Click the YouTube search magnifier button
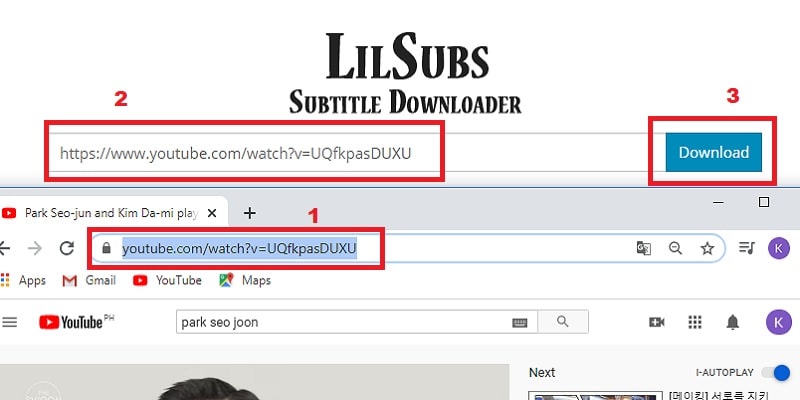 coord(563,322)
